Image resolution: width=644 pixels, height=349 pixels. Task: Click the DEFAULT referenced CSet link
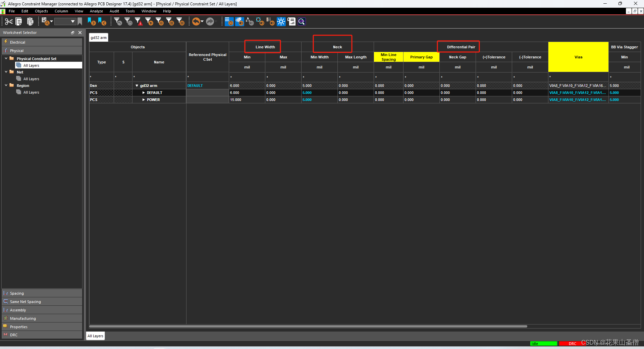[195, 86]
